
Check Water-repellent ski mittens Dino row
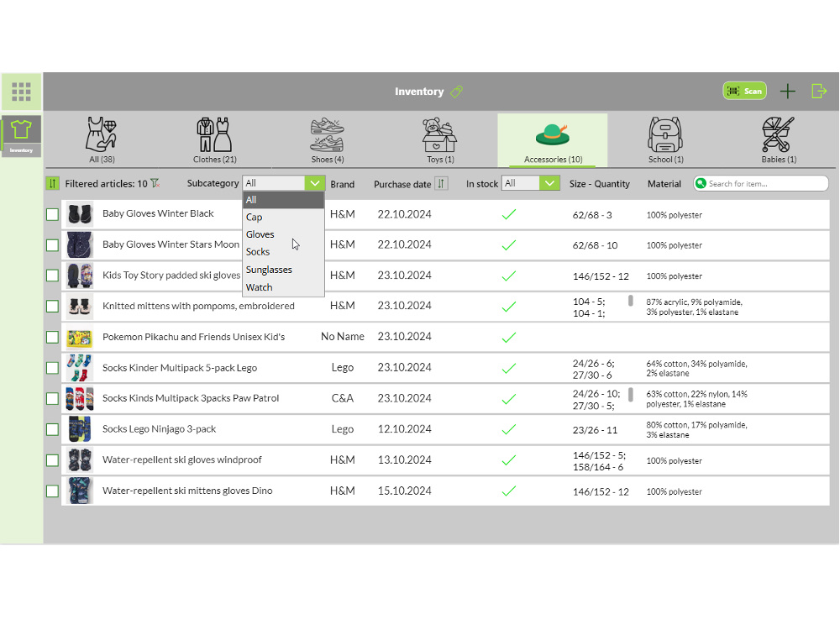(52, 491)
